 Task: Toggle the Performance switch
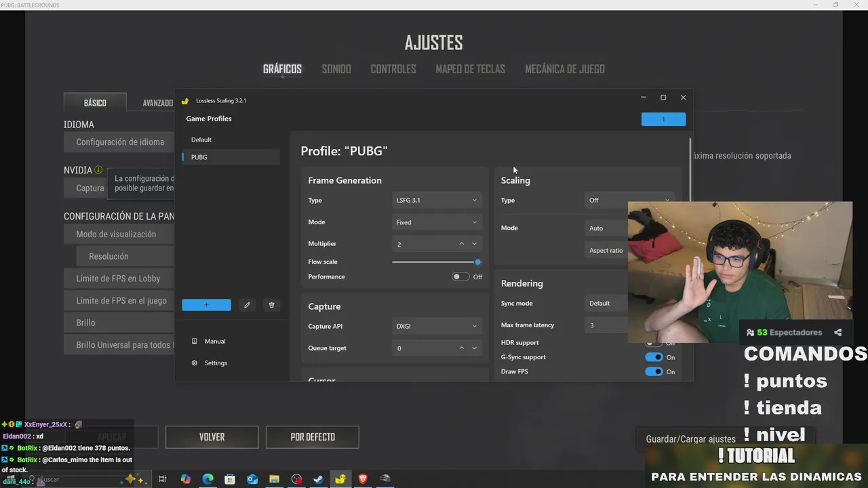coord(460,277)
